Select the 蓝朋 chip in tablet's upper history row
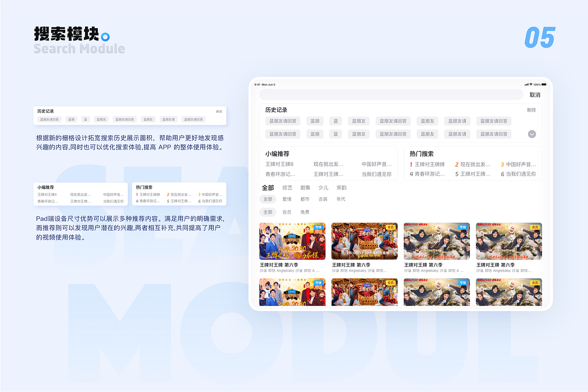The image size is (588, 392). (315, 121)
